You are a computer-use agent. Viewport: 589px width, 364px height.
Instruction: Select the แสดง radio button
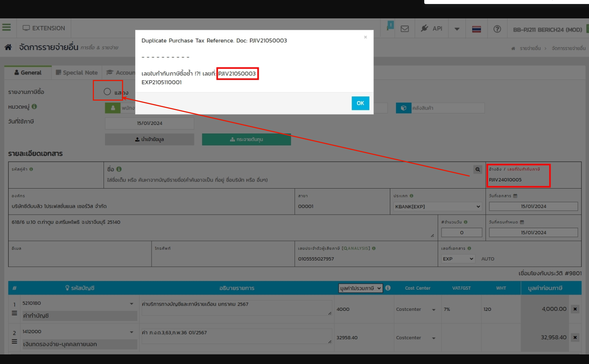[107, 91]
